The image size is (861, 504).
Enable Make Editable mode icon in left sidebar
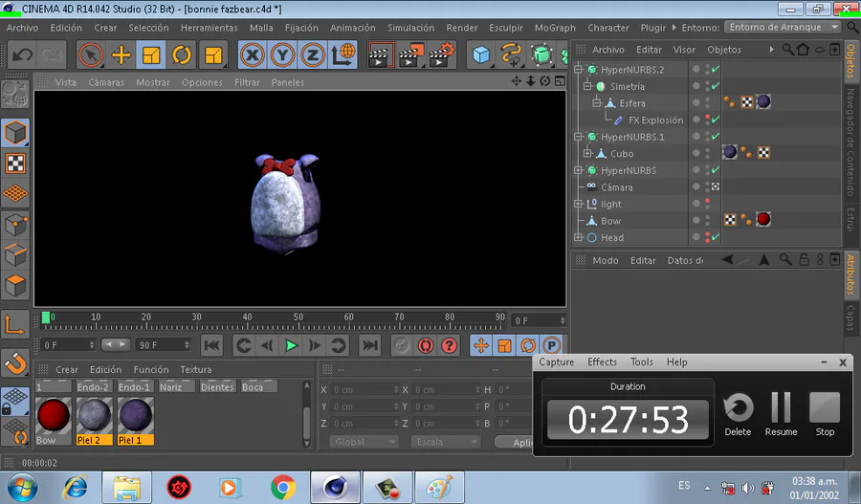tap(14, 95)
